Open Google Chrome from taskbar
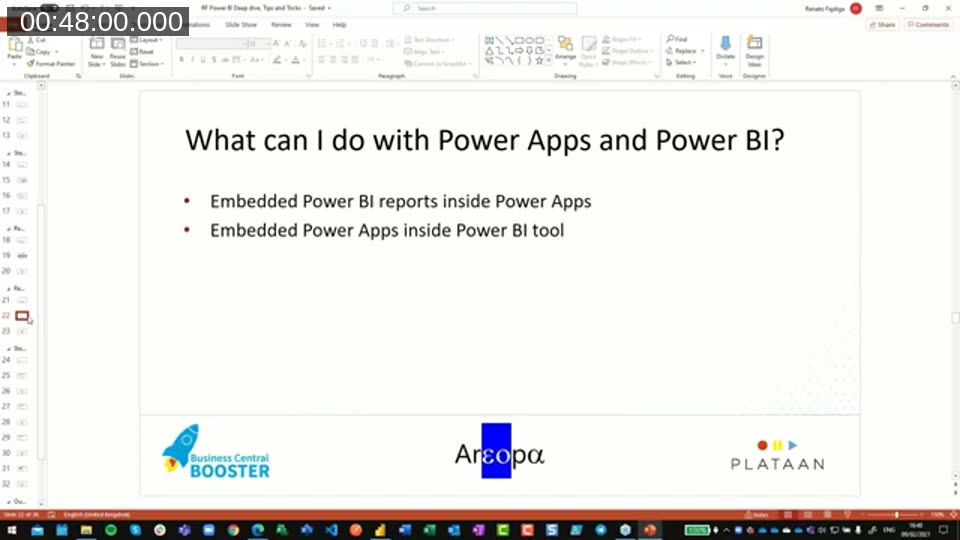 [x=233, y=530]
